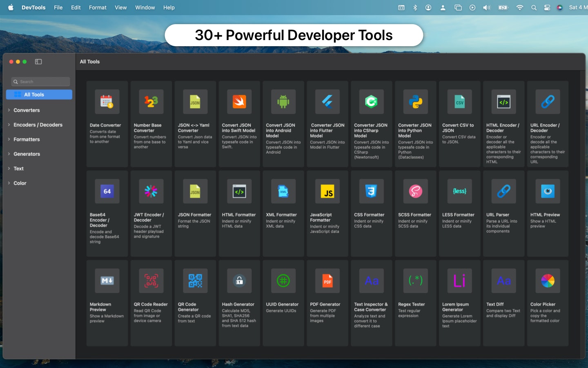Image resolution: width=588 pixels, height=368 pixels.
Task: Open the Regex Tester icon
Action: 416,280
